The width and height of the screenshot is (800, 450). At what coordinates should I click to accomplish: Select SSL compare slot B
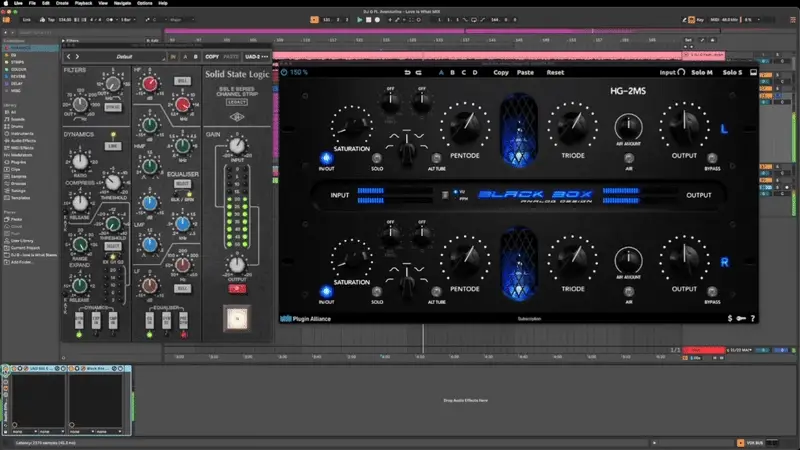click(195, 57)
